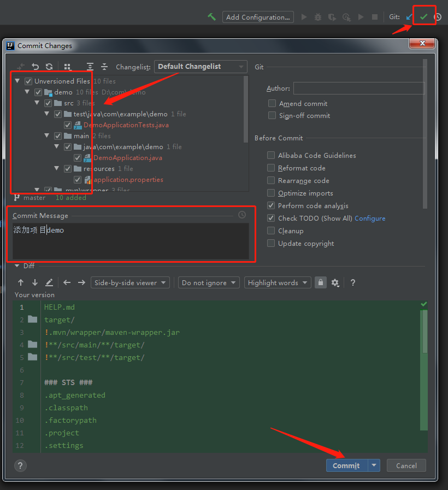448x490 pixels.
Task: Click the round help button at dialog bottom
Action: 20,465
